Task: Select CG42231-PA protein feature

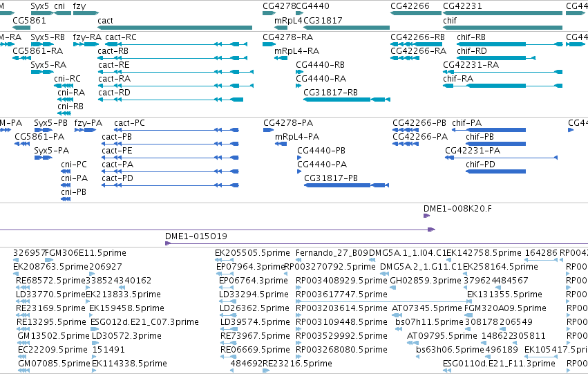Action: tap(502, 158)
